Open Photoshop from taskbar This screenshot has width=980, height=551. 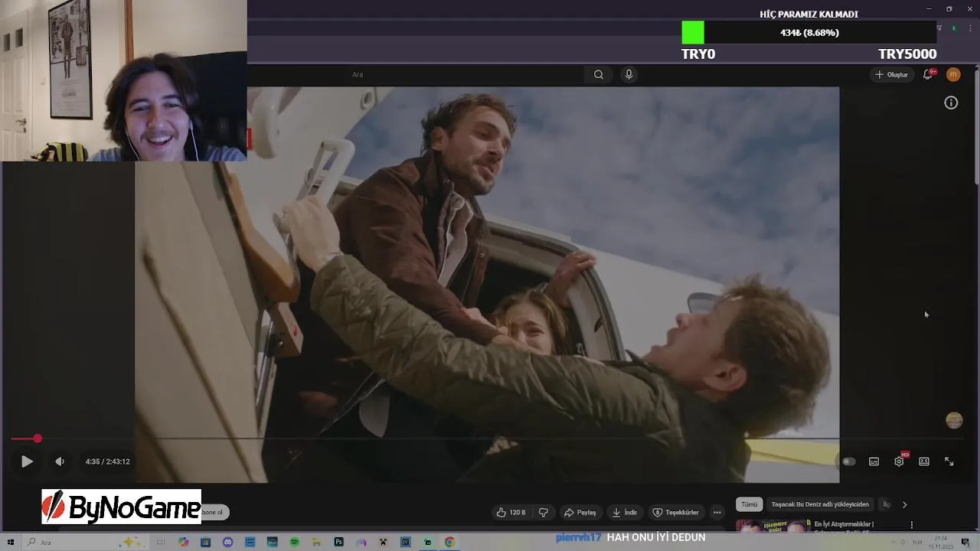338,542
